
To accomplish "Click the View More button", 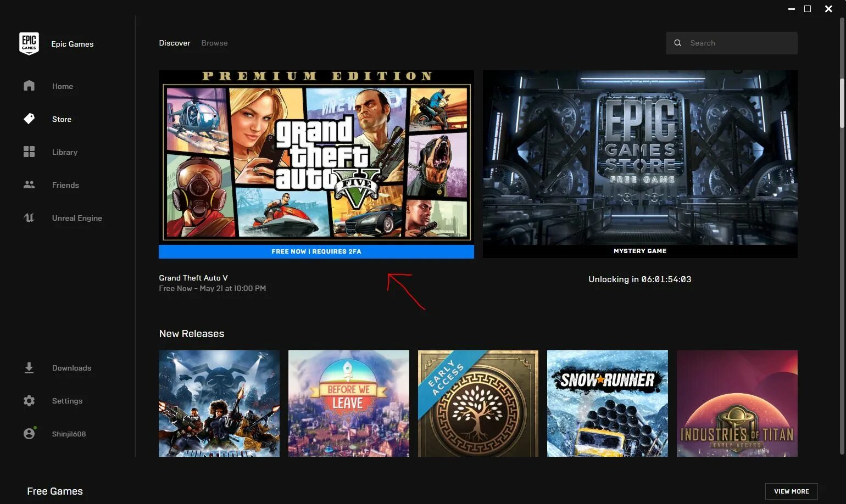I will tap(792, 491).
